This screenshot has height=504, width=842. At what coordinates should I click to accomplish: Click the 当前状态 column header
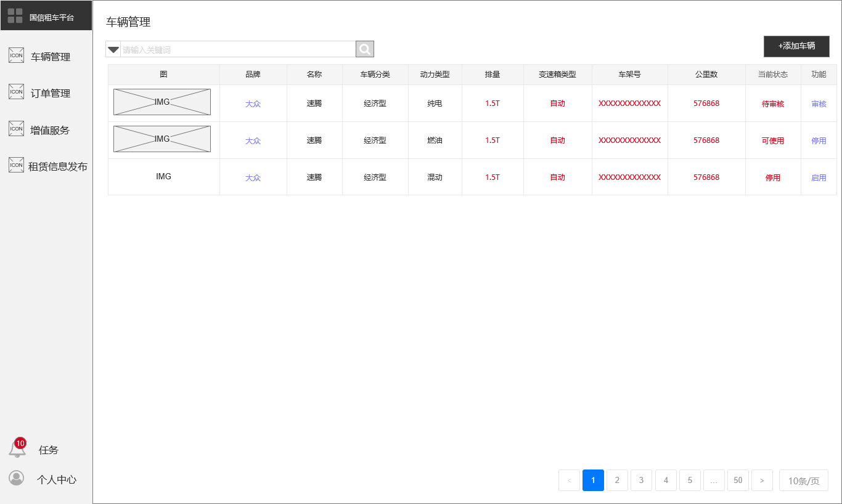point(773,75)
